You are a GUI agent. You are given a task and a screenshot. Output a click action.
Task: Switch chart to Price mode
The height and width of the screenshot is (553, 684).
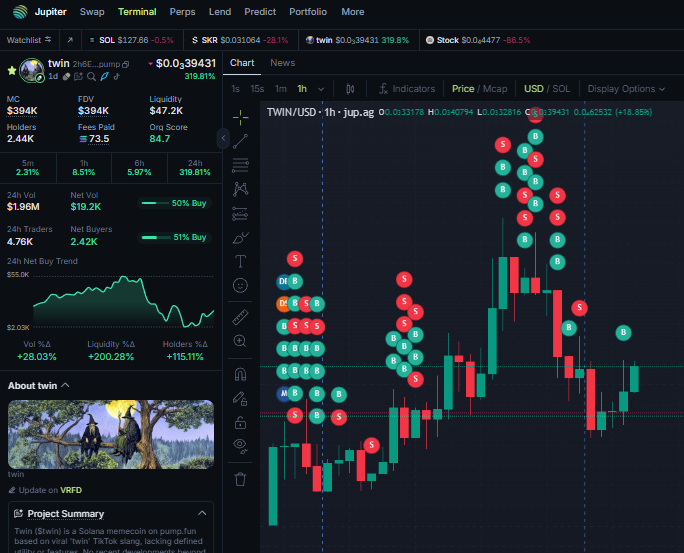(x=463, y=89)
